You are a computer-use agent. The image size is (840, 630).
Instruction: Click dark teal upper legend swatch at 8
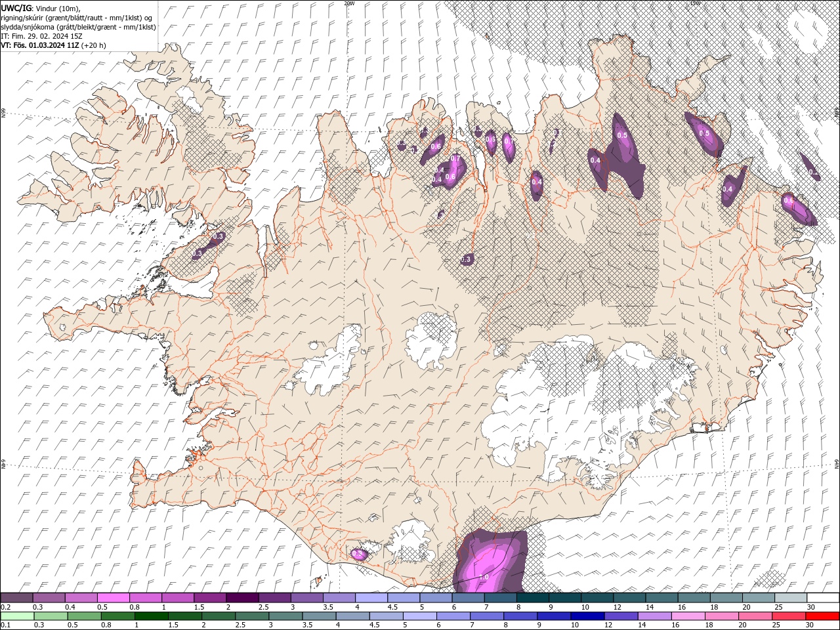pyautogui.click(x=532, y=598)
